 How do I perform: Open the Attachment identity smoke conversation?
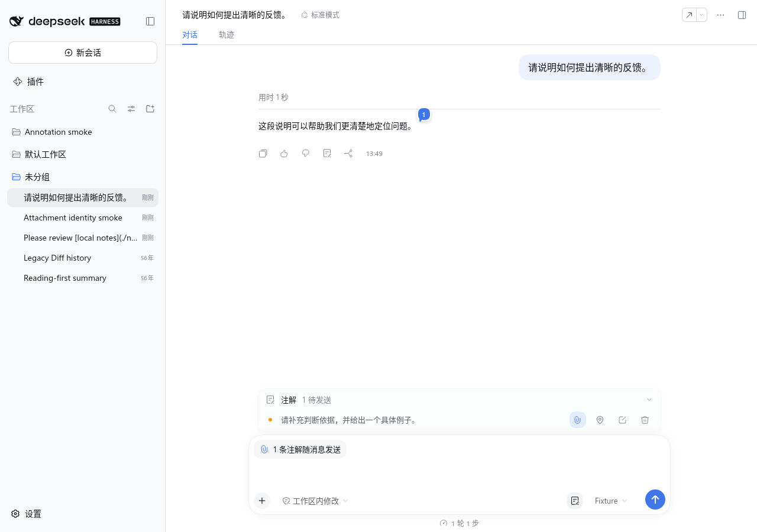pyautogui.click(x=83, y=218)
